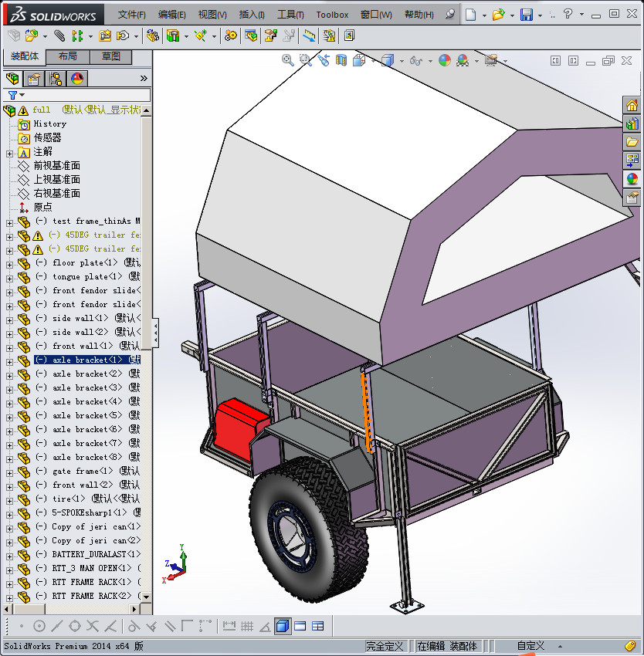This screenshot has width=644, height=656.
Task: Click the Insert Components toolbar icon
Action: [32, 36]
